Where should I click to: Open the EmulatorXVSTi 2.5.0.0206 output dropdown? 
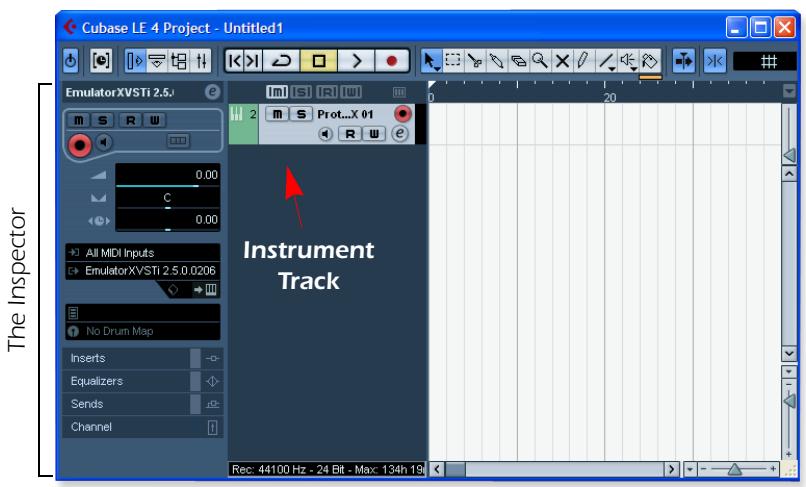coord(139,270)
